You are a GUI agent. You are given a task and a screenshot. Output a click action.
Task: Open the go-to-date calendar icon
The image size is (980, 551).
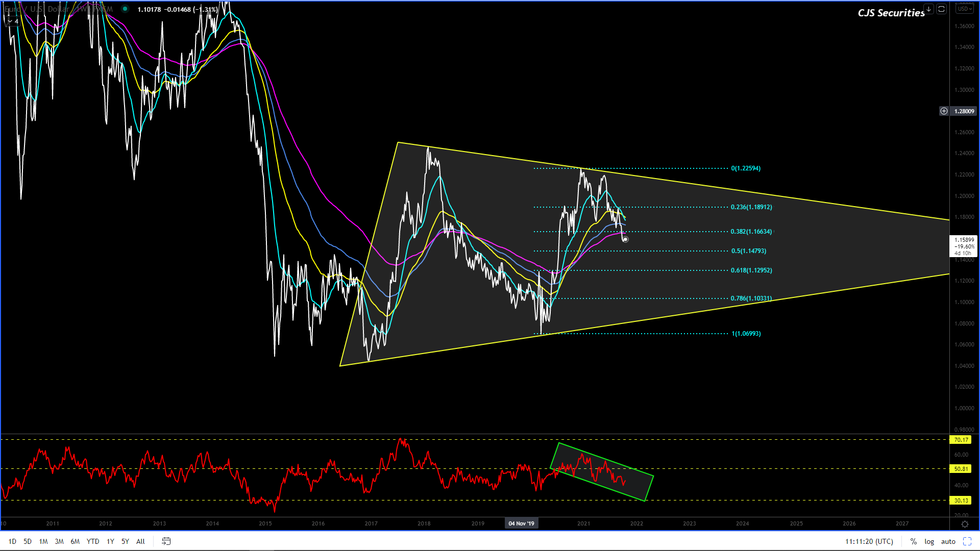tap(166, 541)
